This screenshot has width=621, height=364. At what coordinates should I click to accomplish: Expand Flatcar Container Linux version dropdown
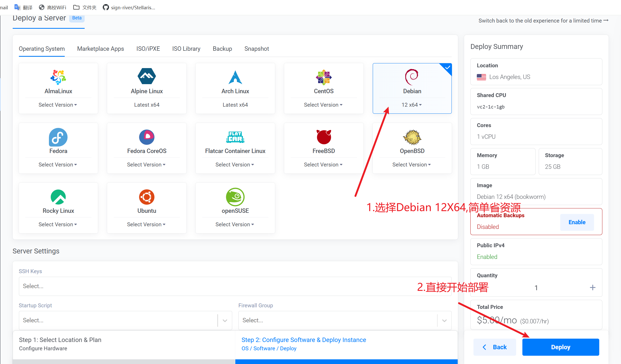235,165
